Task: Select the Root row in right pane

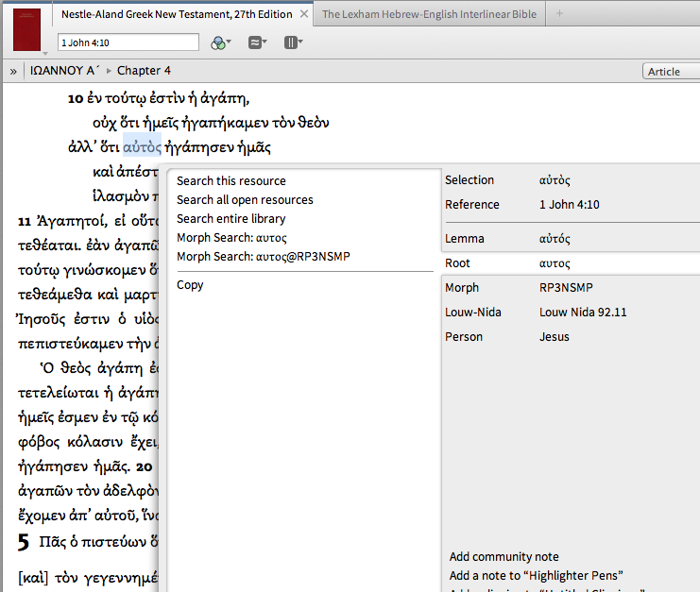Action: [571, 263]
